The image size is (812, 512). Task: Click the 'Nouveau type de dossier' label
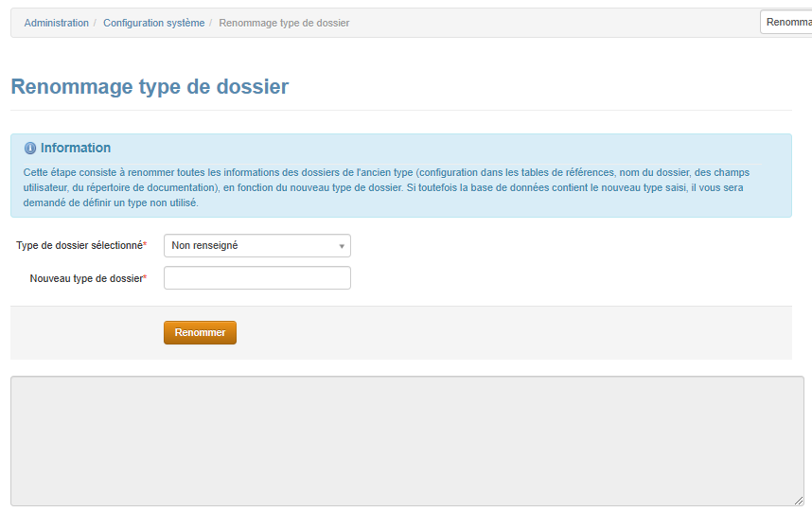tap(85, 279)
